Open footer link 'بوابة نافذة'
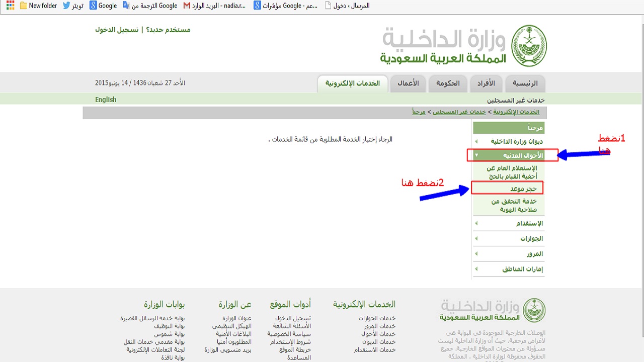 (173, 357)
